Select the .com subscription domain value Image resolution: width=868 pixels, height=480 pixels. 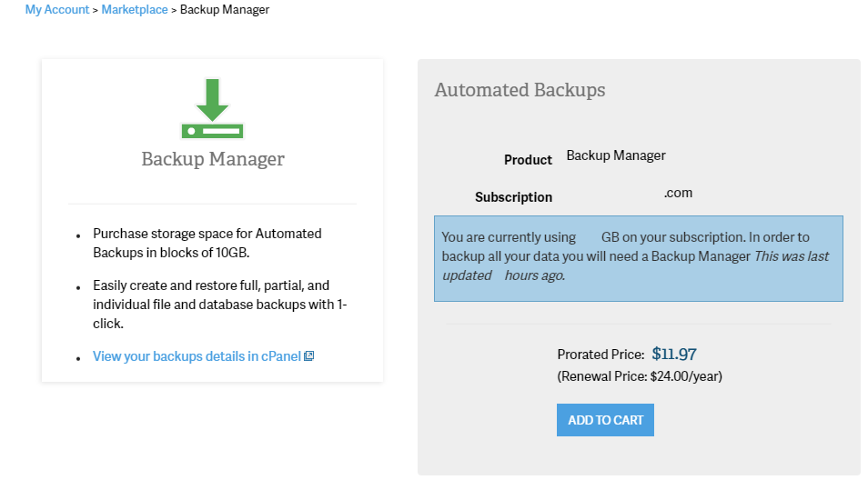(x=678, y=193)
